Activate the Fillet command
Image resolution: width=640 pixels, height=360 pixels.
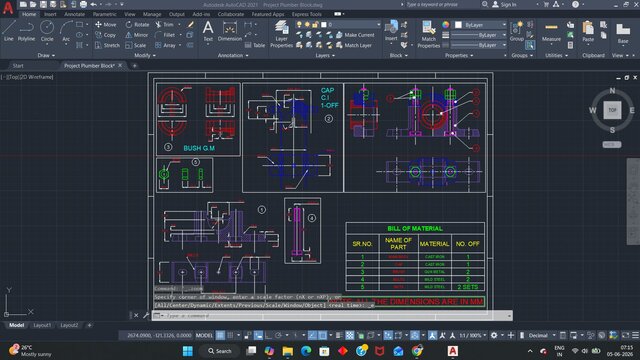click(x=165, y=35)
